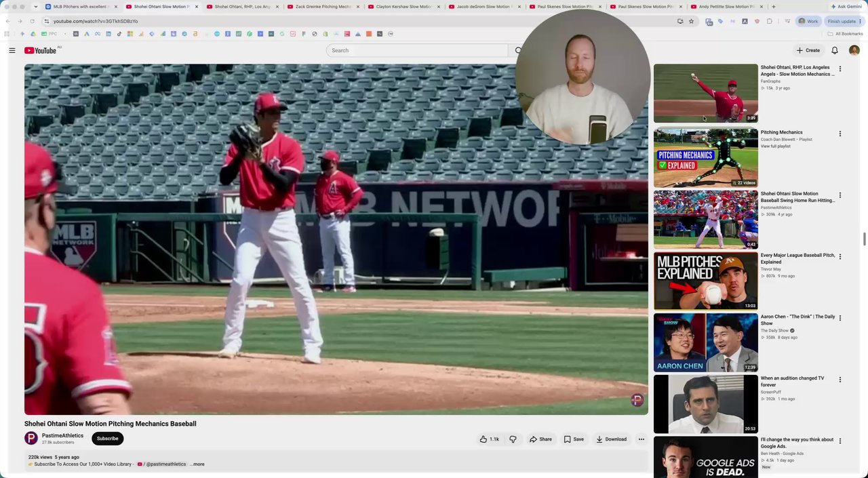Open the YouTube notifications bell
Image resolution: width=868 pixels, height=478 pixels.
[x=835, y=50]
